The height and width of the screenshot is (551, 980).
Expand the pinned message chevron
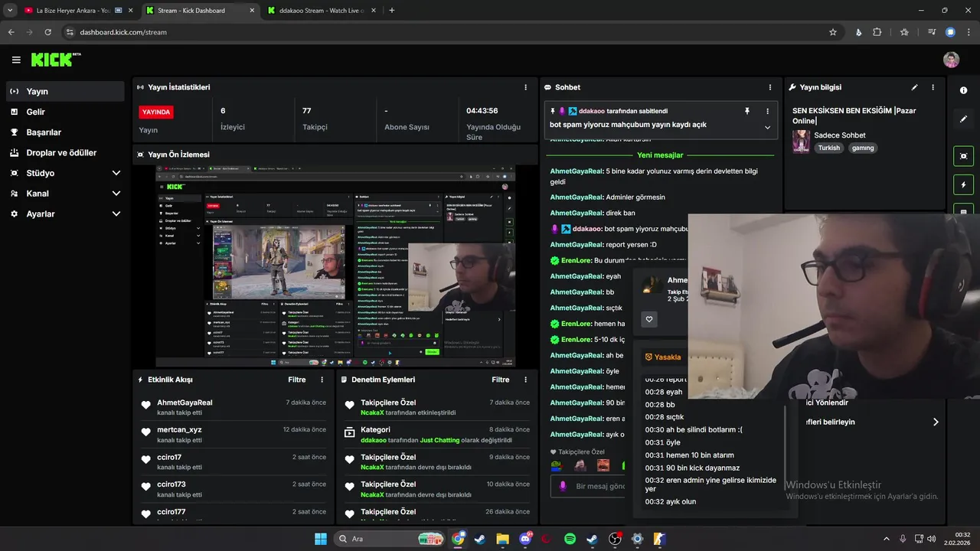pyautogui.click(x=767, y=128)
